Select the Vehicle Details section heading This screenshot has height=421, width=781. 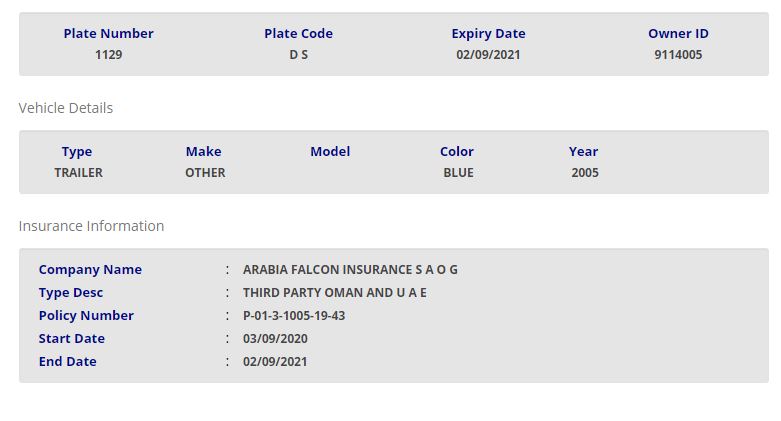click(66, 108)
